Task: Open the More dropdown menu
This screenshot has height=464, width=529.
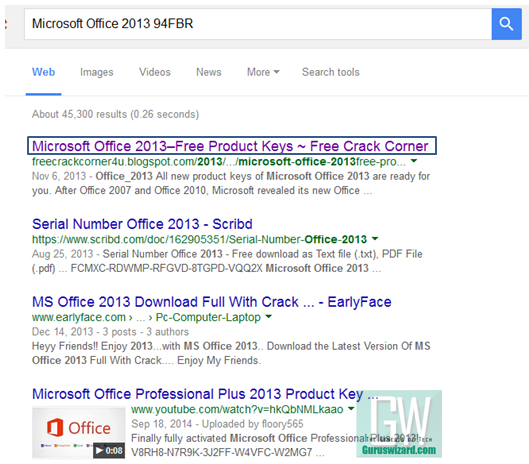Action: (263, 72)
